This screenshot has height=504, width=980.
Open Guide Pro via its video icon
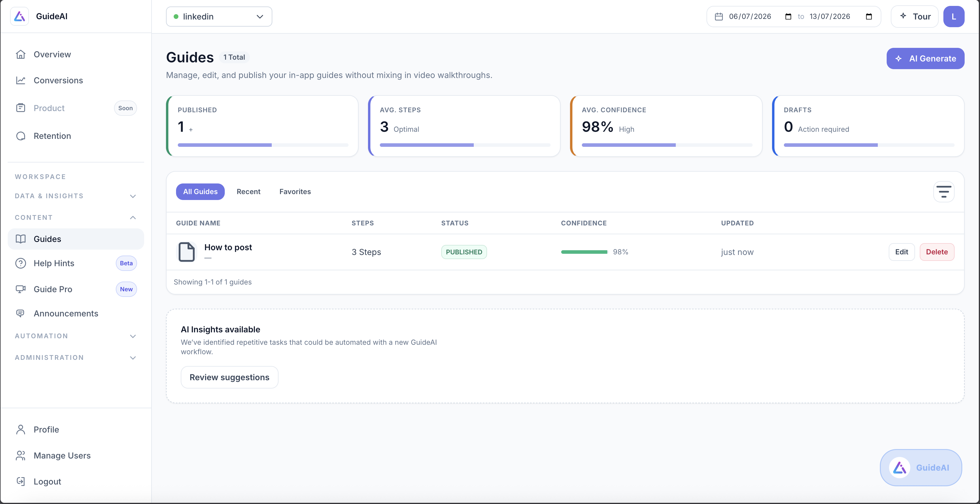pos(21,289)
